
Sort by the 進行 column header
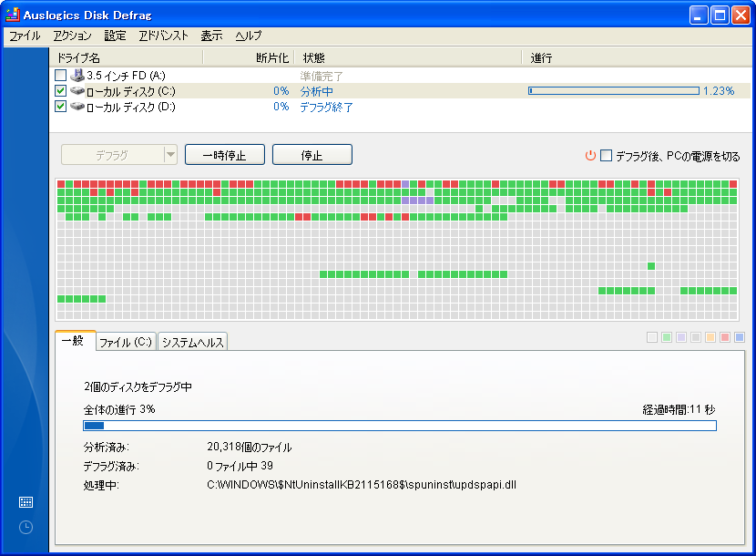click(x=637, y=57)
